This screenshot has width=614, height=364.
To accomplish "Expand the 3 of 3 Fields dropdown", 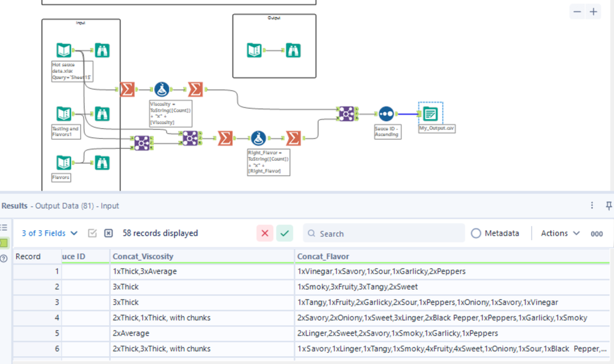I will tap(50, 233).
